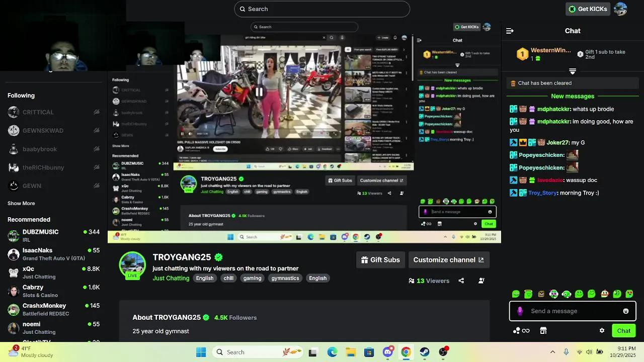
Task: Insert the brown angry face quick emote
Action: coord(541,294)
